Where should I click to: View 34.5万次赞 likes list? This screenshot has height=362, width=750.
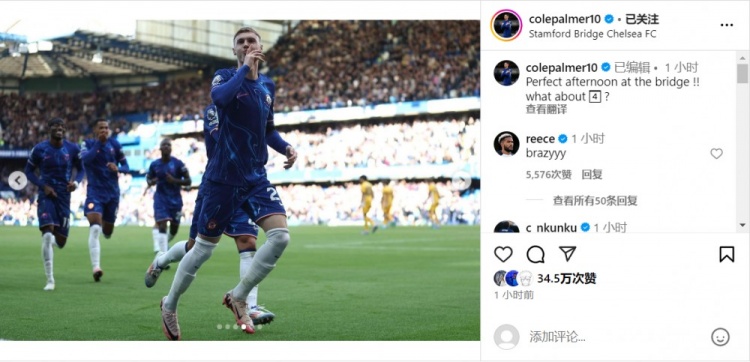pyautogui.click(x=566, y=278)
